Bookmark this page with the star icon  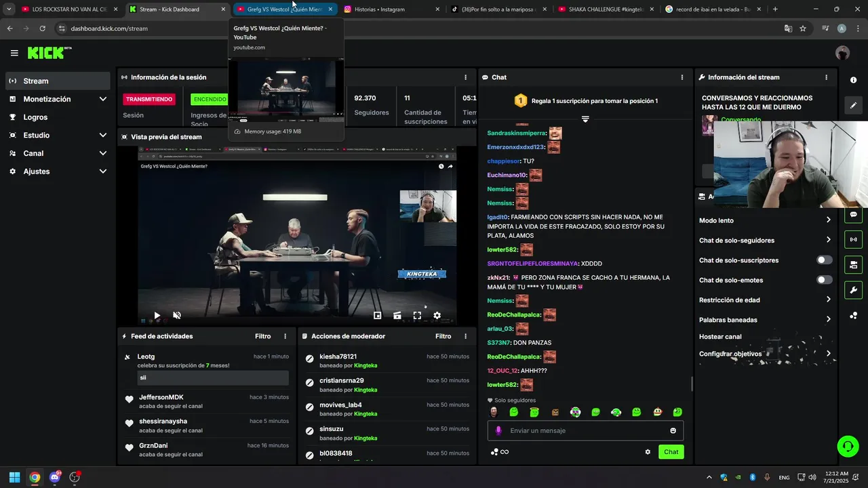click(803, 28)
